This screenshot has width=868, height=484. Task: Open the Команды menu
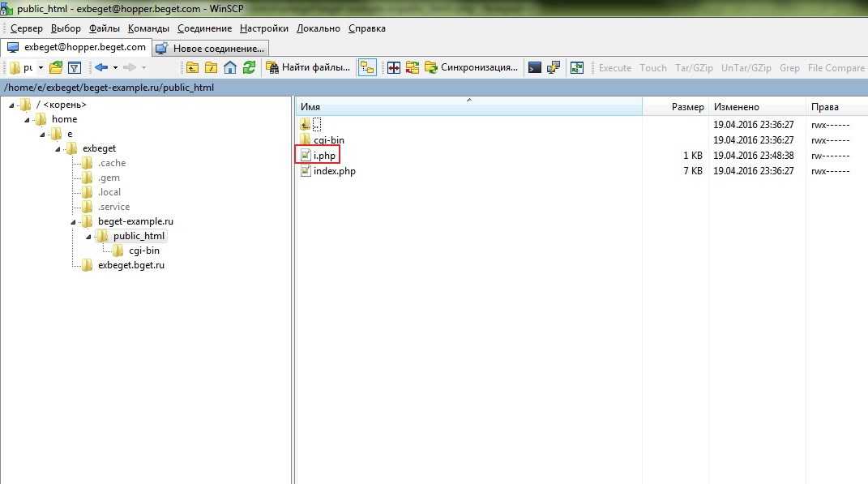coord(148,28)
